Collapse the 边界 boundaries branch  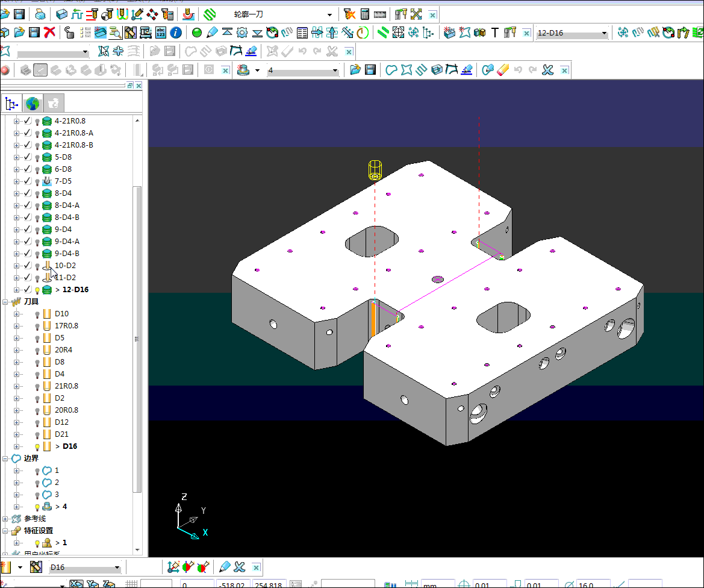click(5, 458)
